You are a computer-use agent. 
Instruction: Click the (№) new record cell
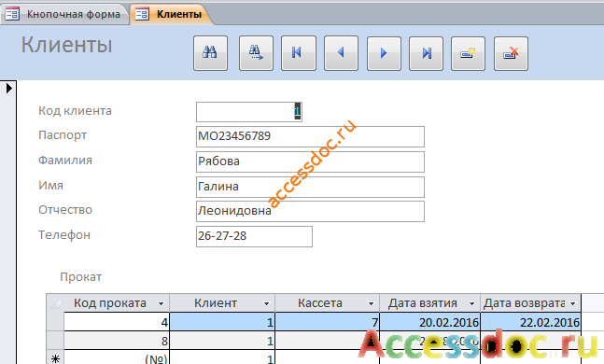[x=117, y=357]
